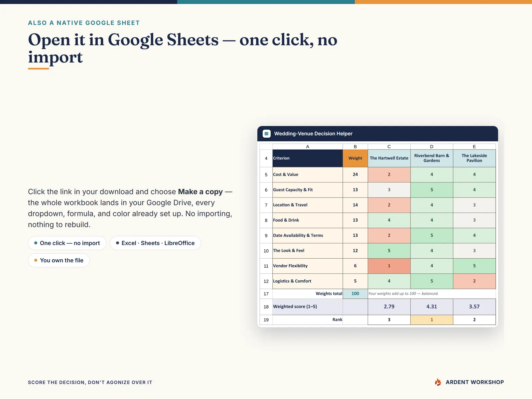Select the 'You own the file' pill

59,260
